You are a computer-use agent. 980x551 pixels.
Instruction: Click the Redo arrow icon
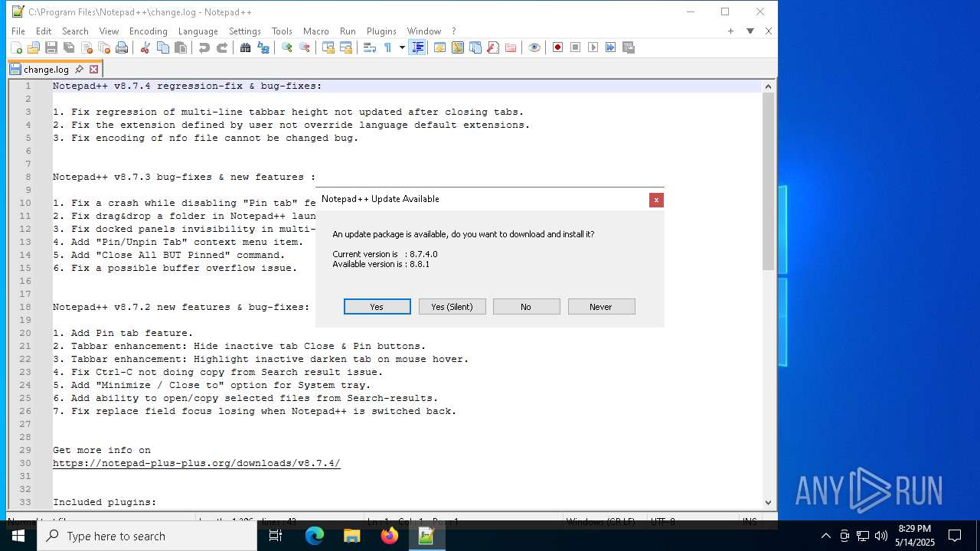pos(222,47)
